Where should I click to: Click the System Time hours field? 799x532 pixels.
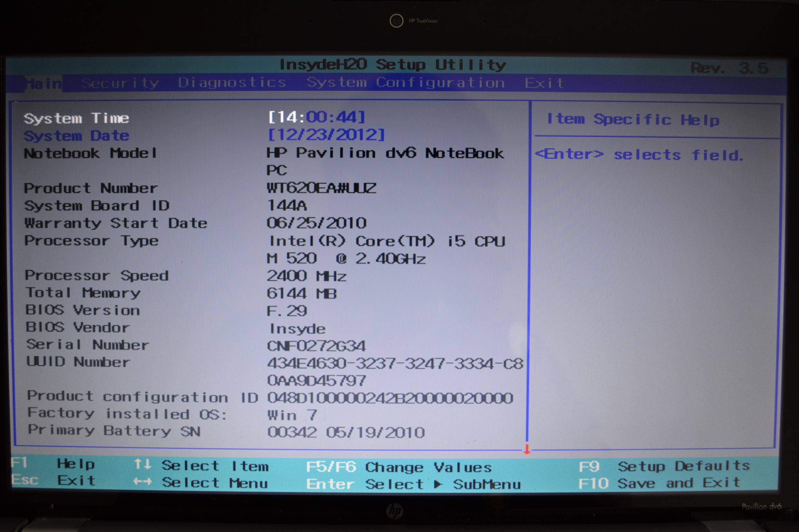coord(287,117)
